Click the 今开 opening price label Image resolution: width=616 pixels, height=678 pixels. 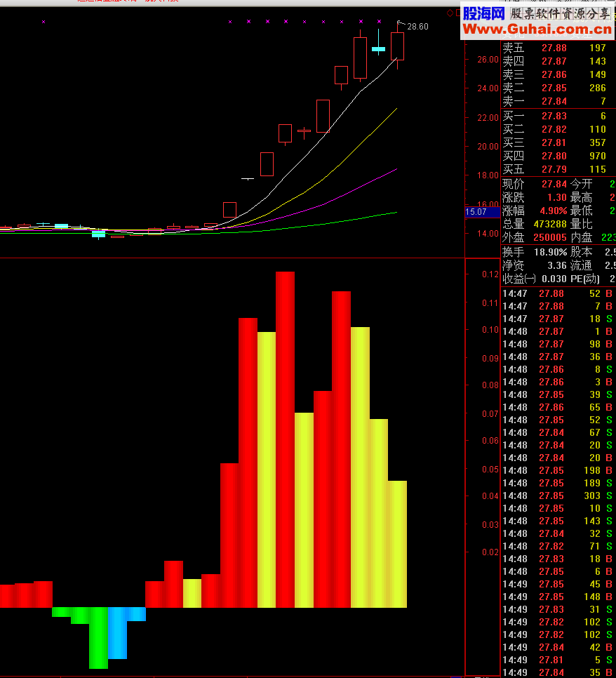(582, 184)
